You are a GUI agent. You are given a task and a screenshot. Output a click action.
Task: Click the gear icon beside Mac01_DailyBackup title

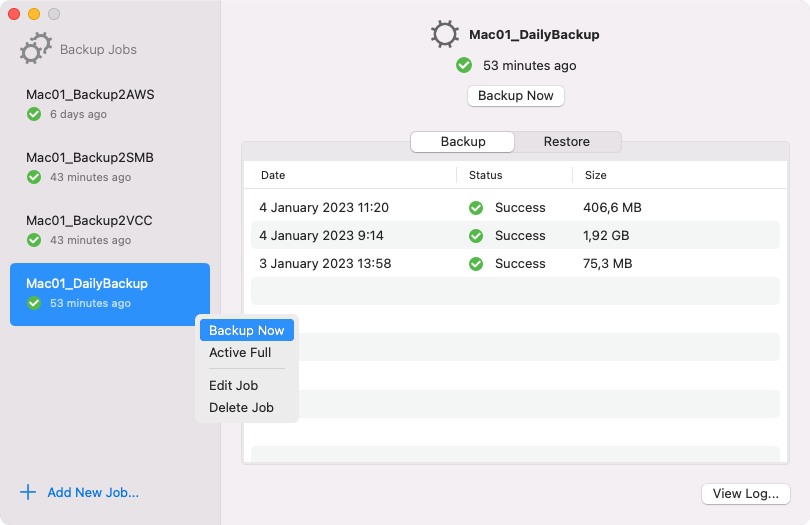[445, 34]
